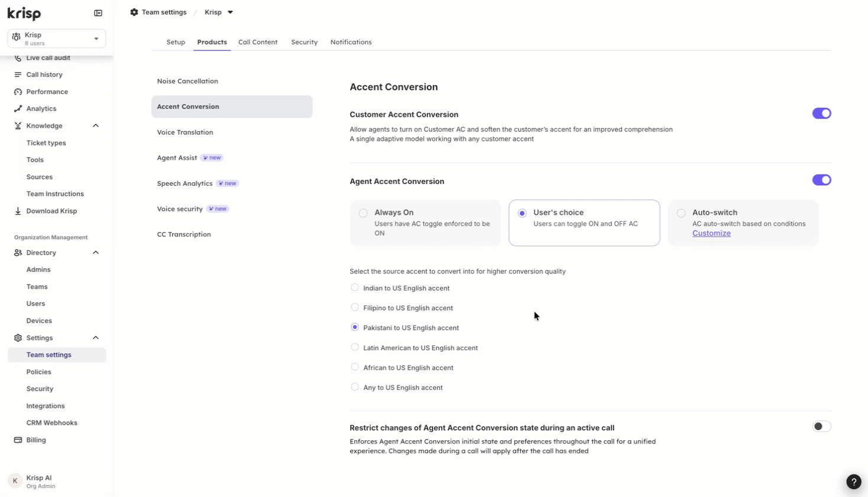The width and height of the screenshot is (868, 497).
Task: Click the Download Krisp arrow icon
Action: 18,211
